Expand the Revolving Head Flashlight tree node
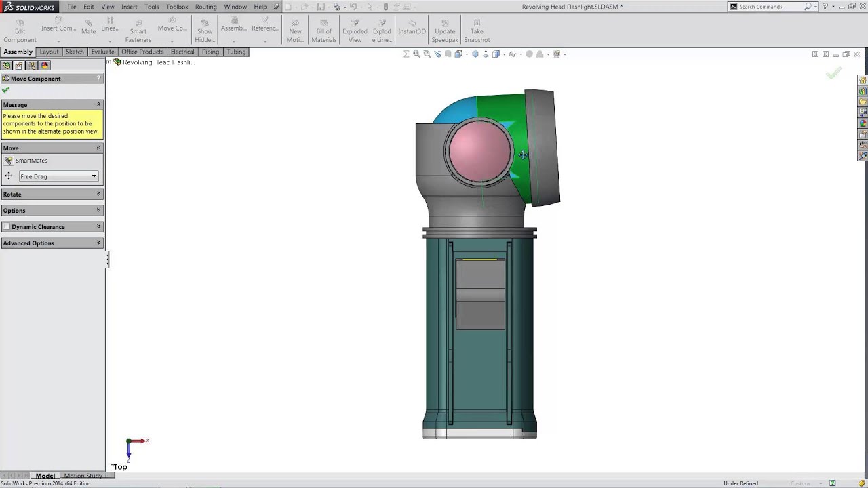This screenshot has height=488, width=868. pyautogui.click(x=109, y=62)
